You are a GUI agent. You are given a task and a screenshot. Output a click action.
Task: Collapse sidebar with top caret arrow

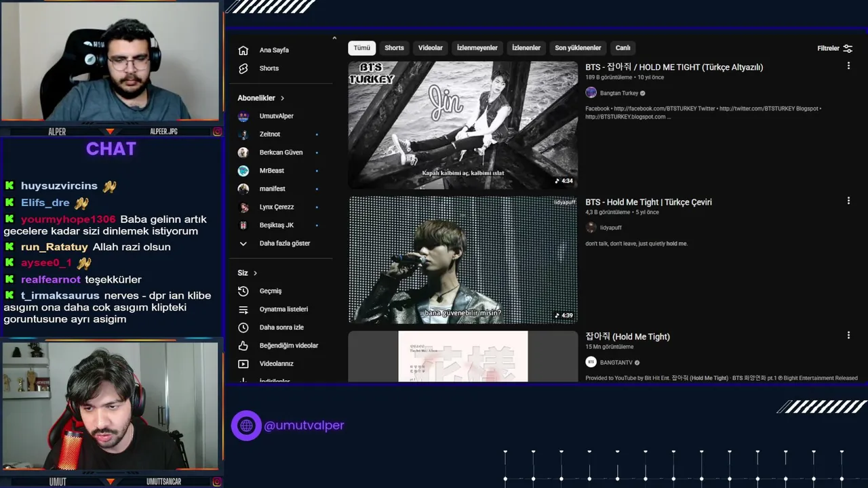tap(334, 38)
